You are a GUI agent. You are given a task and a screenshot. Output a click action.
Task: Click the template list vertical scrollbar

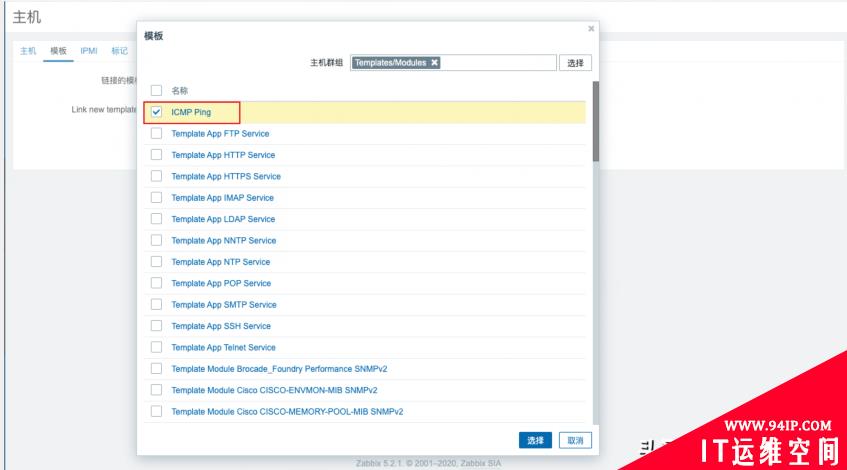pyautogui.click(x=596, y=122)
